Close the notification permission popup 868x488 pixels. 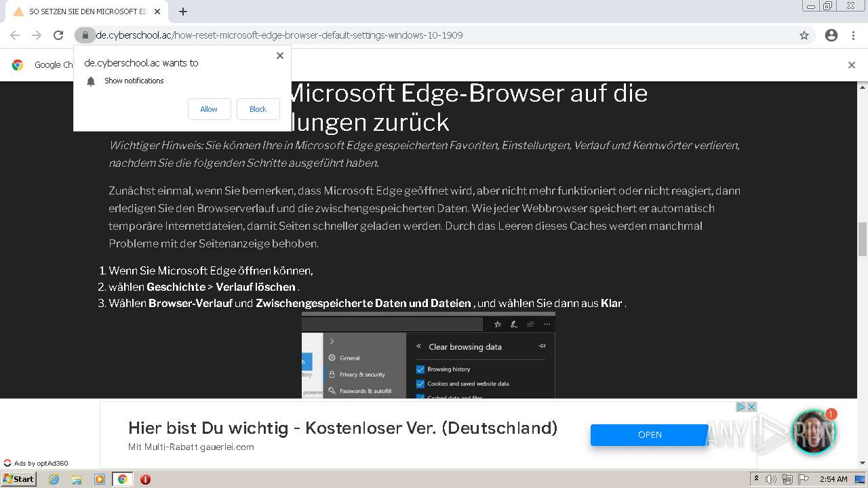(280, 56)
